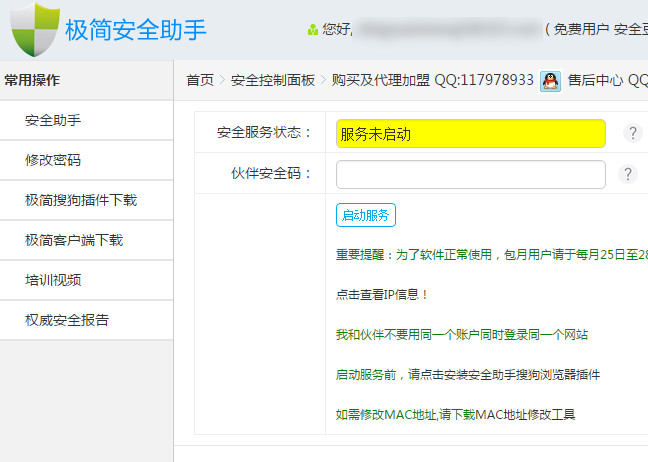Click the green user avatar icon
The image size is (648, 462).
click(x=313, y=30)
